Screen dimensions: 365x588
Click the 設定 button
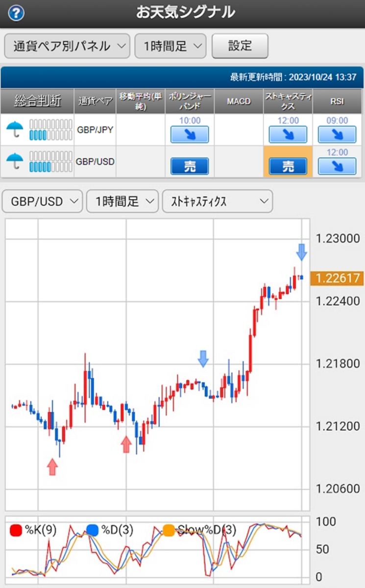point(240,47)
